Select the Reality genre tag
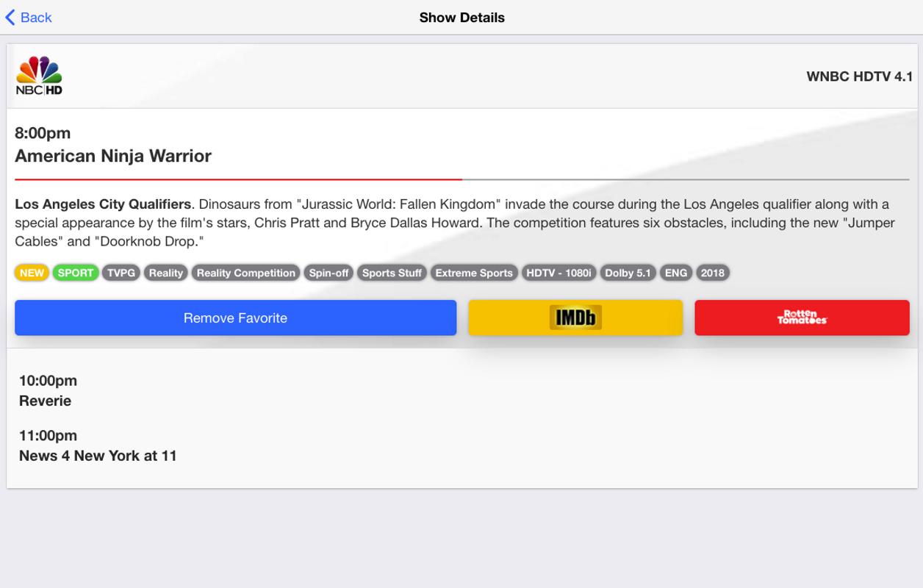923x588 pixels. click(x=166, y=273)
